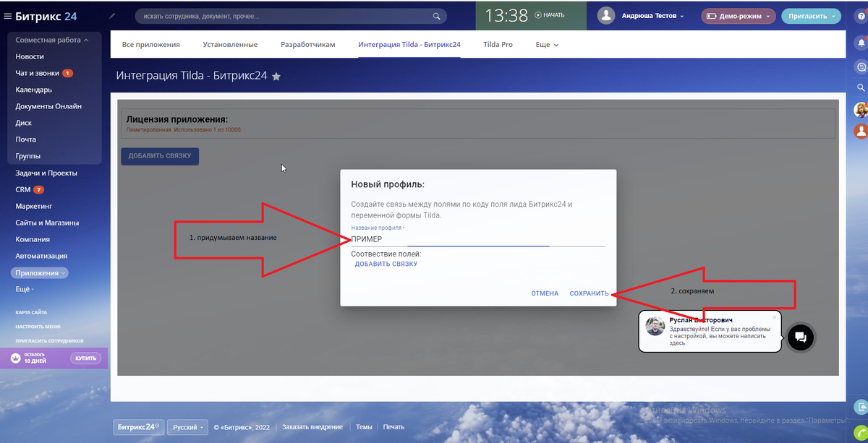This screenshot has height=443, width=868.
Task: Open the dark round chat widget button
Action: coord(801,337)
